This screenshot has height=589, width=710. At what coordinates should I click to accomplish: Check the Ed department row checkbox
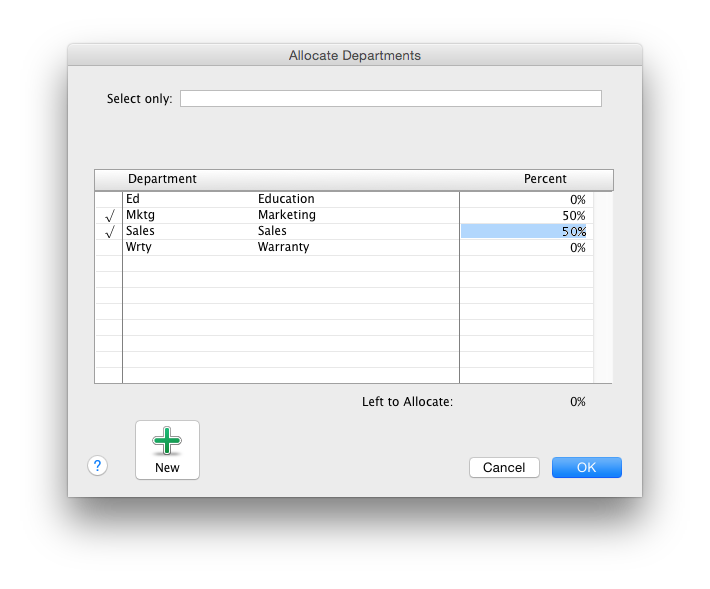[109, 199]
